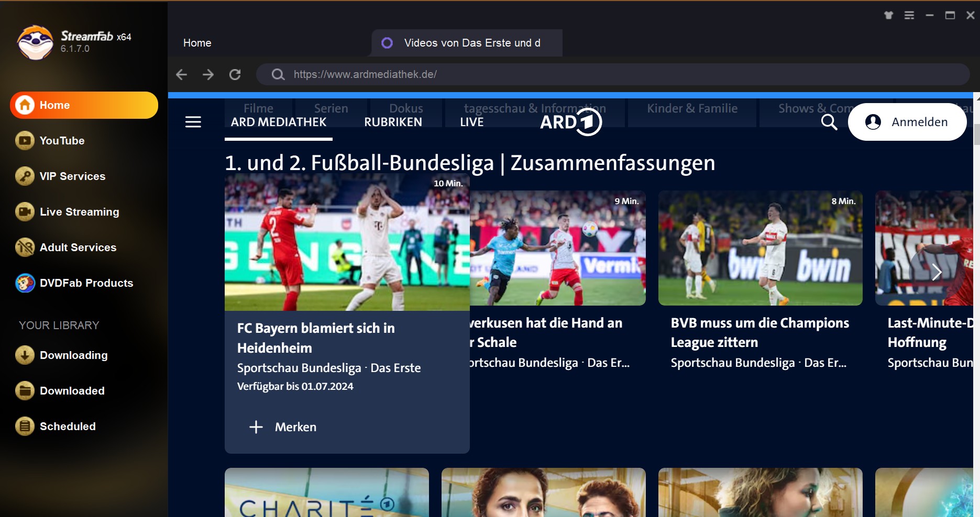This screenshot has width=980, height=517.
Task: Click StreamFab t-shirt skin icon
Action: point(889,15)
